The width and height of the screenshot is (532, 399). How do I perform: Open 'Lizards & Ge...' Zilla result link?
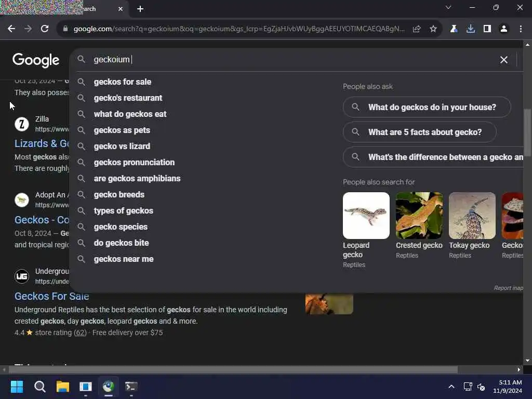click(x=42, y=143)
